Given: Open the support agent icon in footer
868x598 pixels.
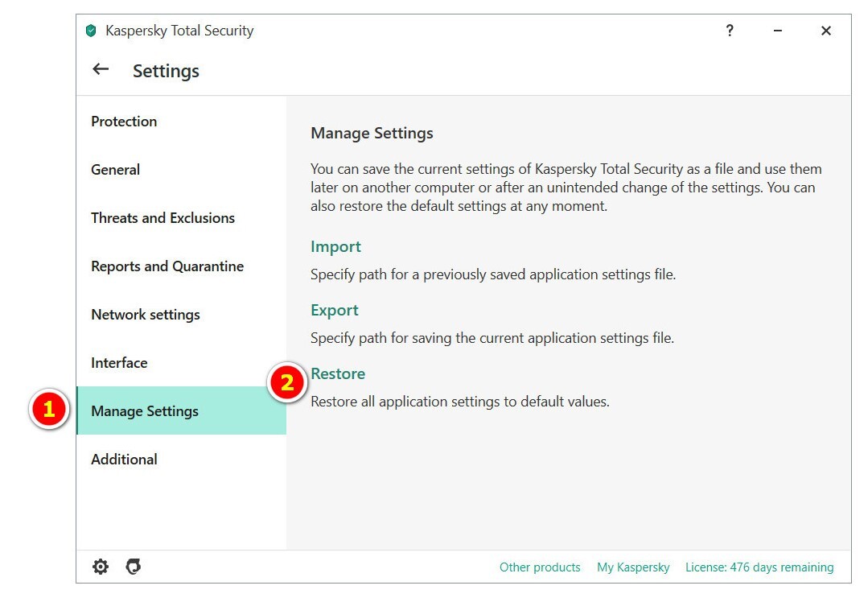Looking at the screenshot, I should [x=134, y=567].
